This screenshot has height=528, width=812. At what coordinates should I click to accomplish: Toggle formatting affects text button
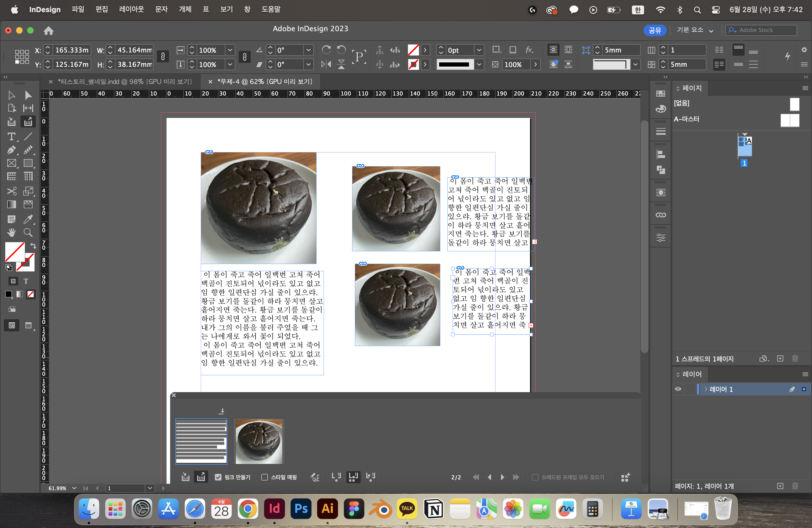click(x=26, y=281)
